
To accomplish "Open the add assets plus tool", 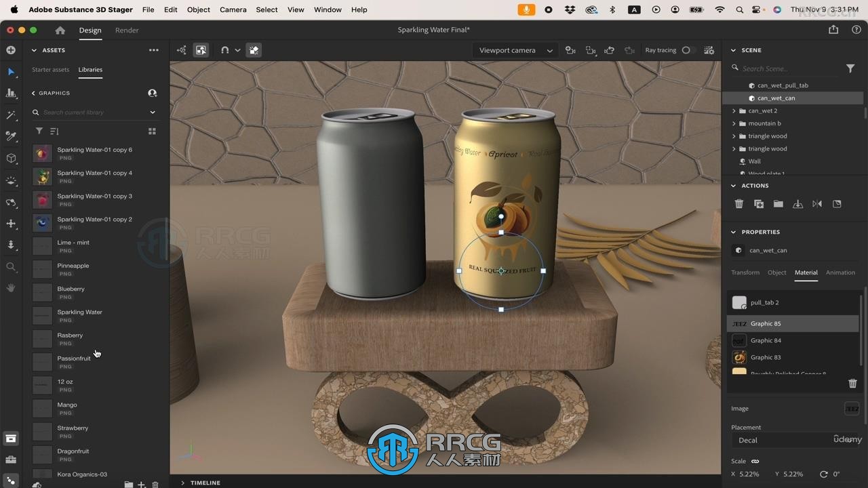I will coord(11,50).
